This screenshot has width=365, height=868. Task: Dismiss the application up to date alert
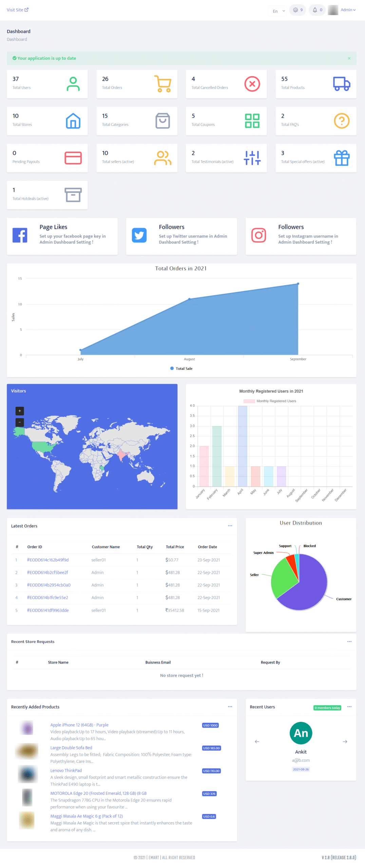[x=349, y=58]
